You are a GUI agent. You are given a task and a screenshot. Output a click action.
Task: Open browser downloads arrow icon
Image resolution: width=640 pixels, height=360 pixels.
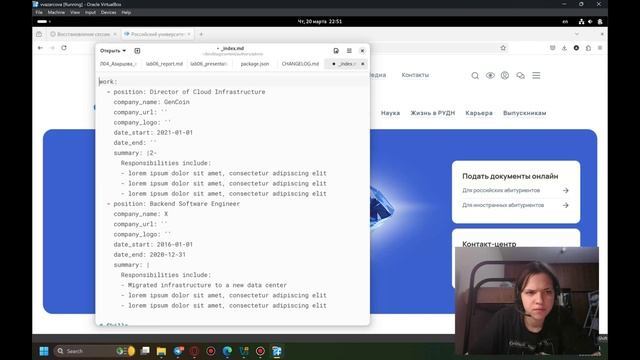(x=564, y=48)
